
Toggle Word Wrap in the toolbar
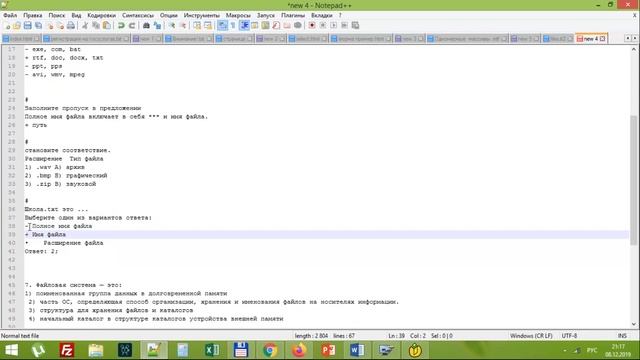click(x=222, y=26)
